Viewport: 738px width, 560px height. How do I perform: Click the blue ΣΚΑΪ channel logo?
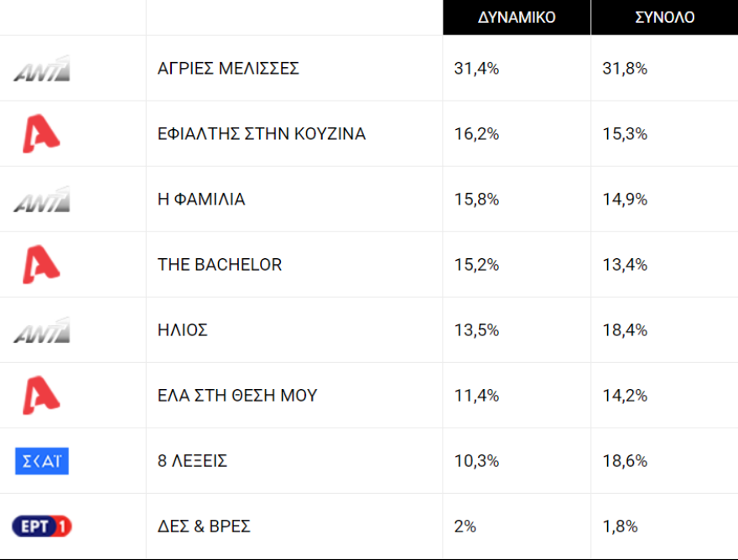point(42,461)
